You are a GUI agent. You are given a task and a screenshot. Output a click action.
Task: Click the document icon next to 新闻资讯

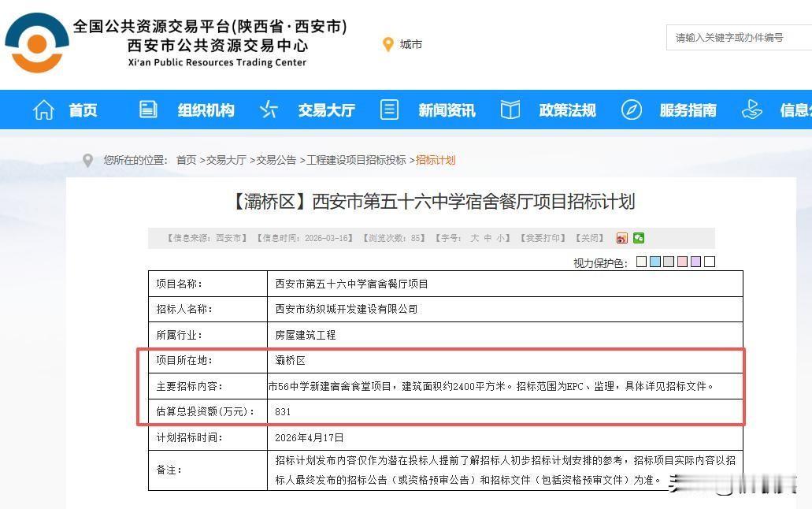[x=389, y=110]
